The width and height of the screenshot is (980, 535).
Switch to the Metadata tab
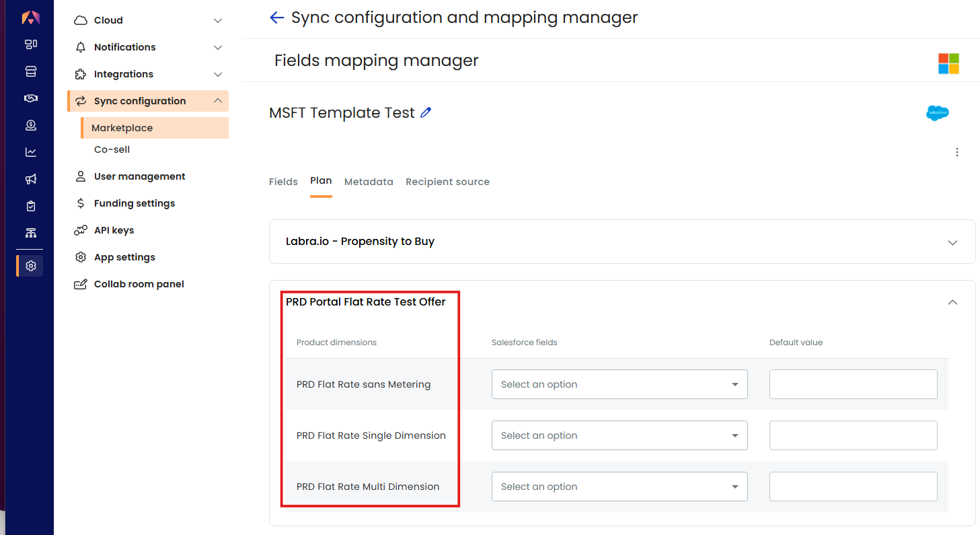pyautogui.click(x=369, y=182)
